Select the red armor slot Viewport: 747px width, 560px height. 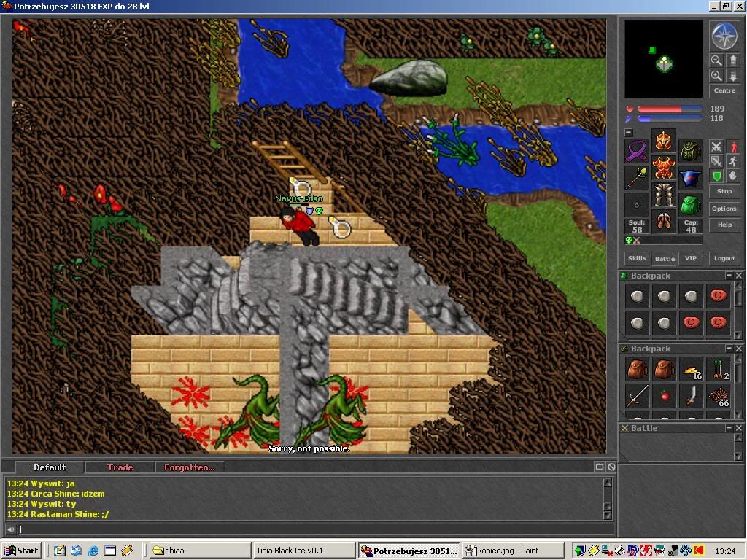point(664,168)
